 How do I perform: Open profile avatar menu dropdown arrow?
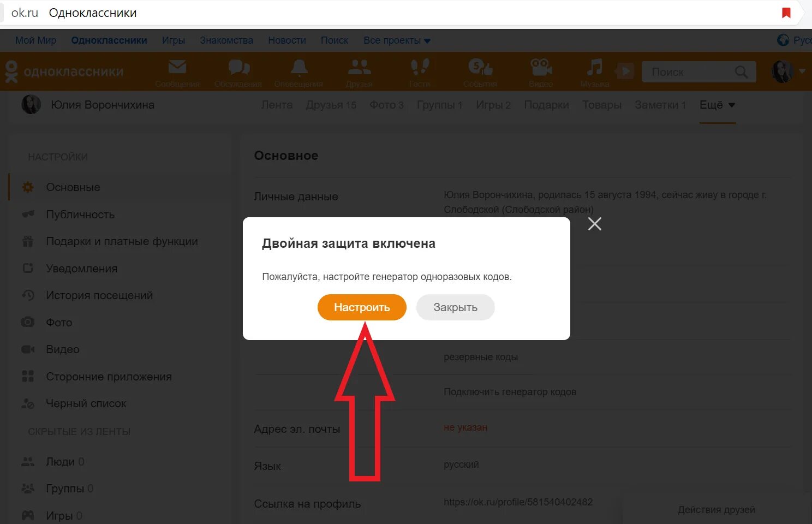click(802, 71)
